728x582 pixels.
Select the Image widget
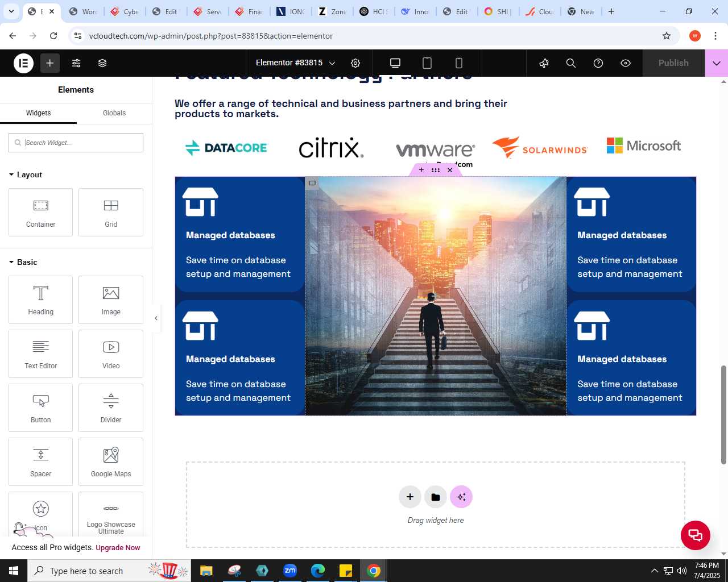pyautogui.click(x=111, y=300)
